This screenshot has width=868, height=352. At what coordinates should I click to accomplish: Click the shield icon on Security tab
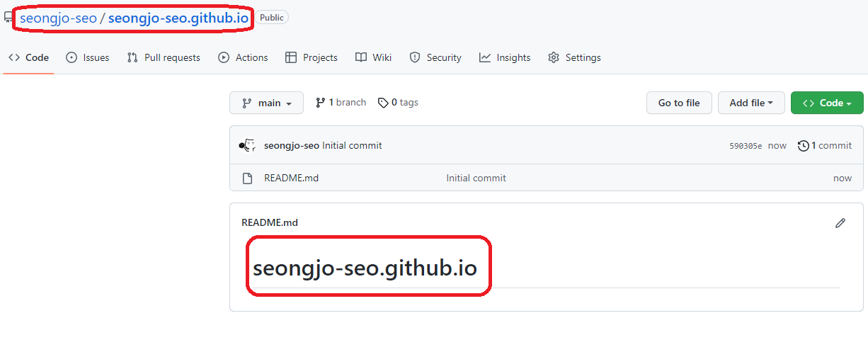[415, 57]
